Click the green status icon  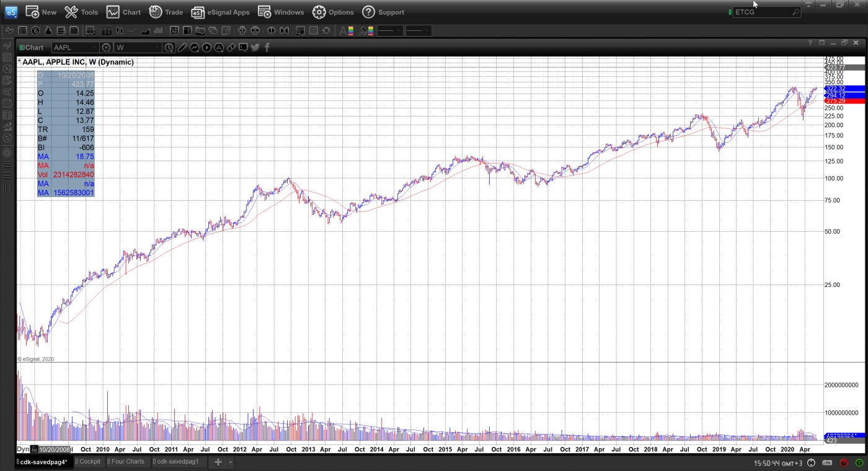[x=859, y=463]
